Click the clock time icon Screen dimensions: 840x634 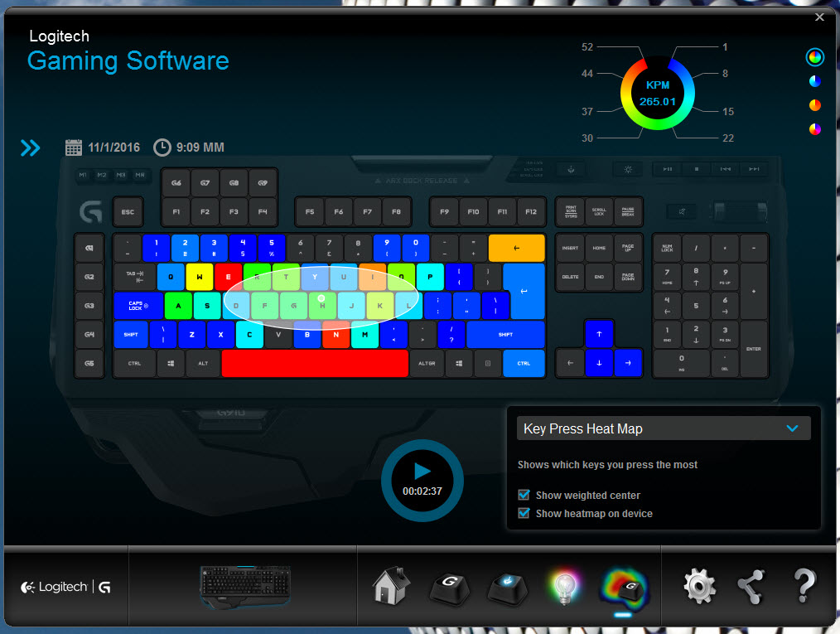[162, 148]
